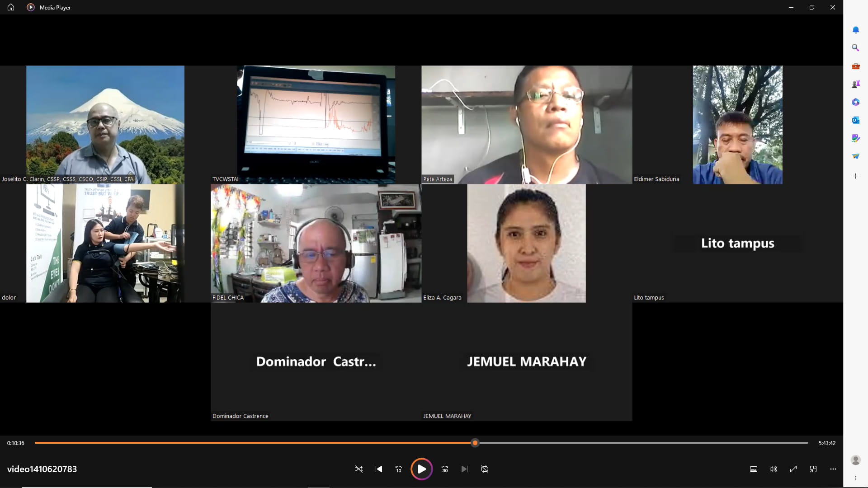Add a new sidebar app with plus
868x488 pixels.
pyautogui.click(x=855, y=176)
